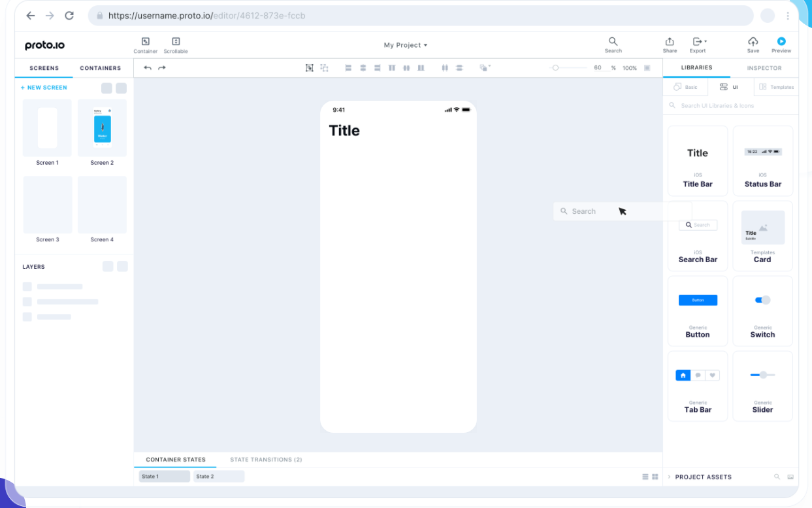Select the iOS Status Bar component
The height and width of the screenshot is (508, 812).
coord(763,161)
